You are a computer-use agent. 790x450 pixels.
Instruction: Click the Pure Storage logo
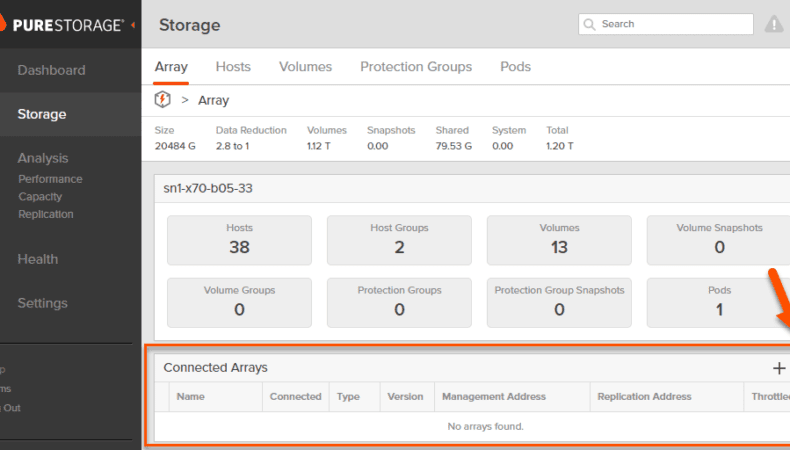tap(62, 25)
